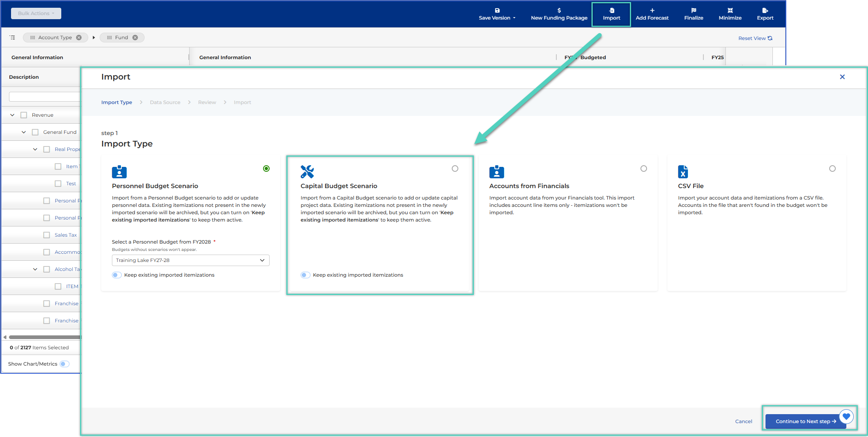Open the Sales Tax account link
Image resolution: width=868 pixels, height=437 pixels.
66,235
